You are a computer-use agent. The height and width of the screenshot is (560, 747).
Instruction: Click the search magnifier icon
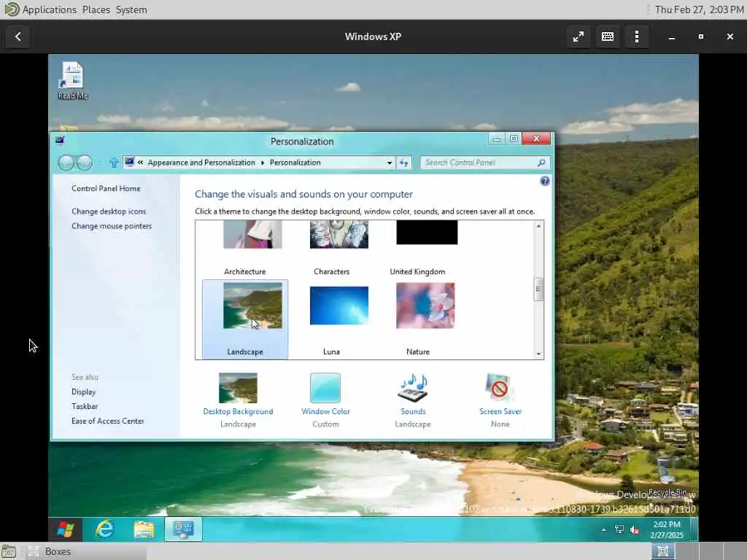coord(541,163)
